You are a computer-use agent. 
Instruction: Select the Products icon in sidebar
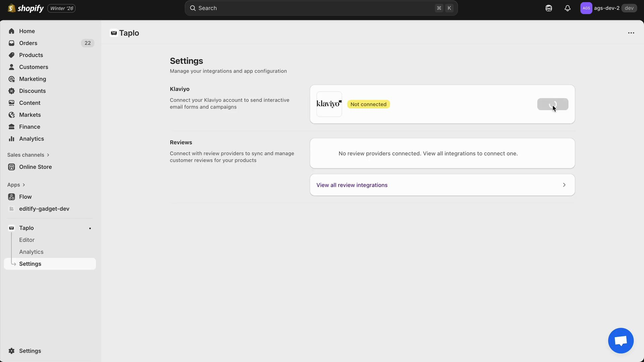pyautogui.click(x=12, y=55)
